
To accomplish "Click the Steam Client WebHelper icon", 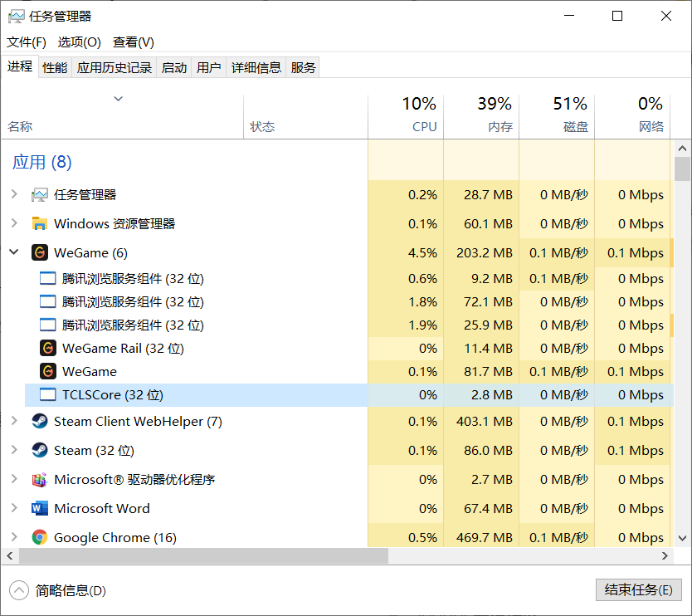I will point(40,422).
